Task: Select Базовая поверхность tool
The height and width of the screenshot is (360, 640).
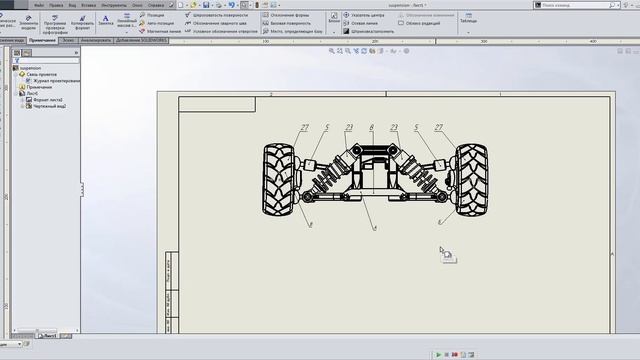Action: [287, 23]
